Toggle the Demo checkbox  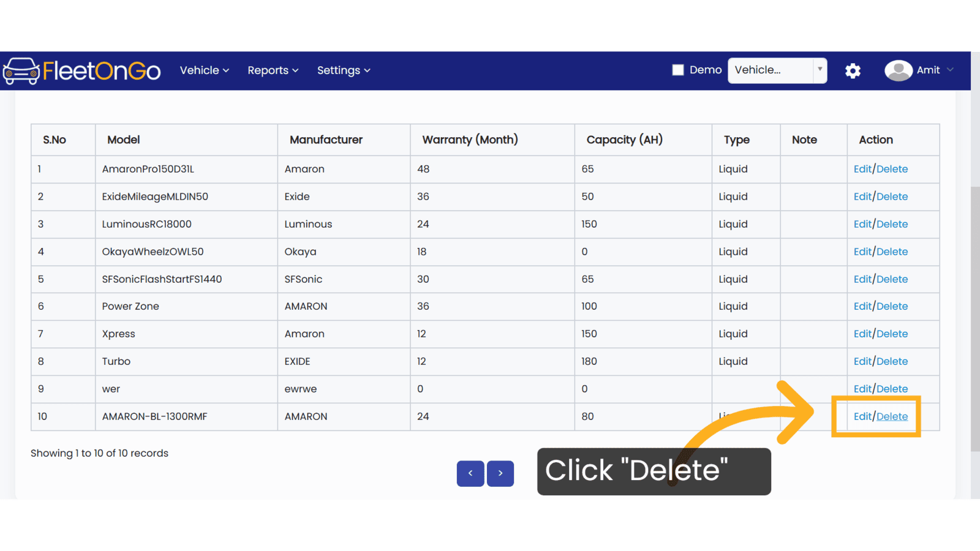678,70
